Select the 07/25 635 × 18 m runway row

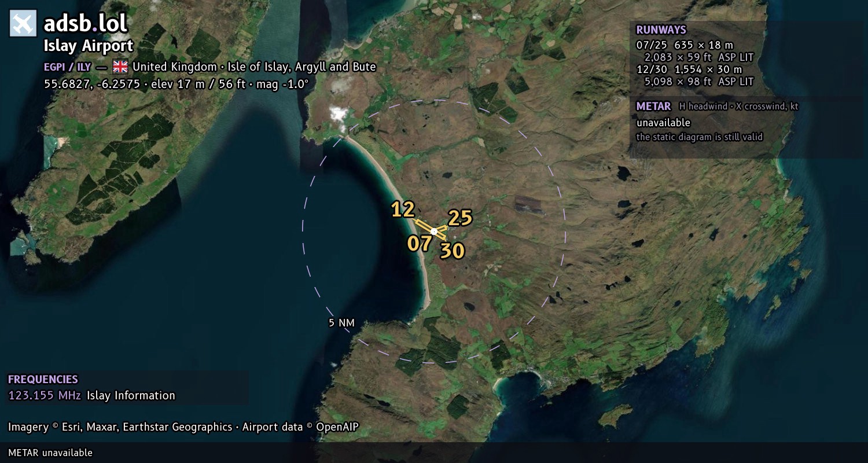[x=685, y=45]
